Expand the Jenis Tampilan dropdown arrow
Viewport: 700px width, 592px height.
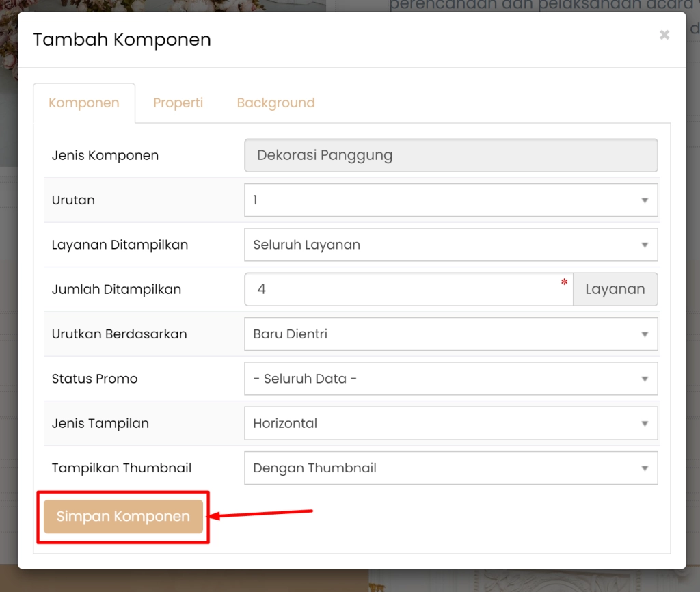pos(645,423)
